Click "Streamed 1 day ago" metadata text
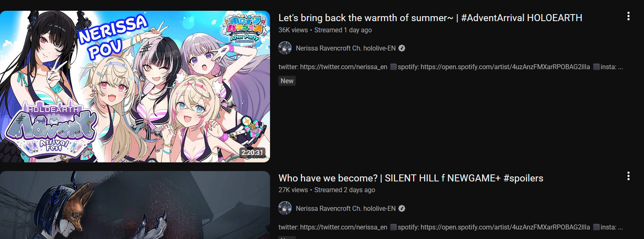The image size is (644, 239). [343, 30]
